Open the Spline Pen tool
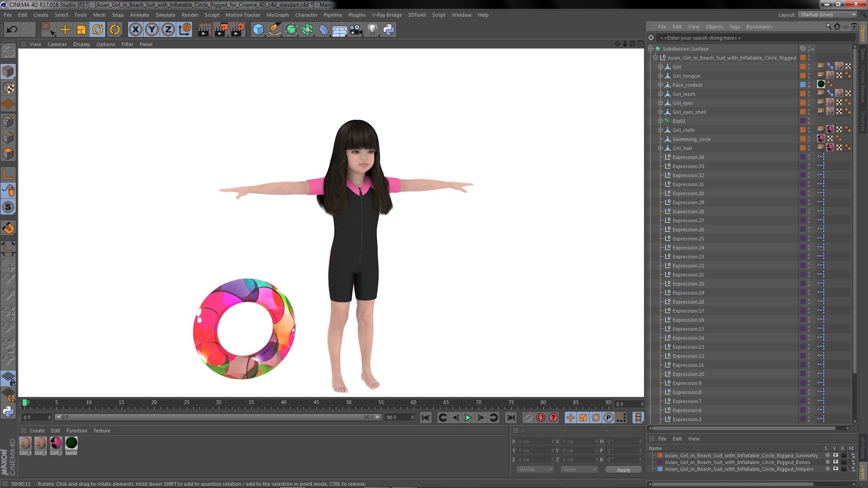The image size is (868, 488). click(x=274, y=30)
